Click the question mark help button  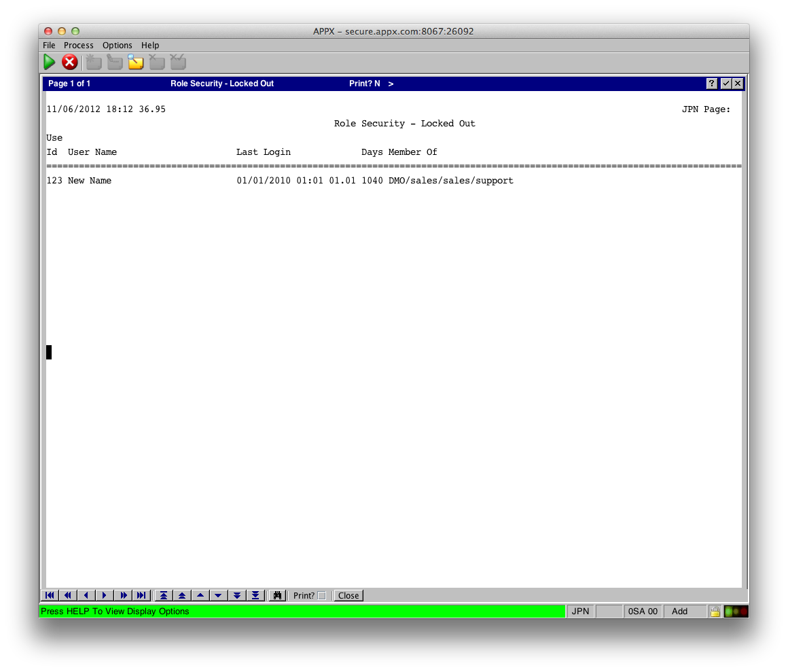point(711,84)
